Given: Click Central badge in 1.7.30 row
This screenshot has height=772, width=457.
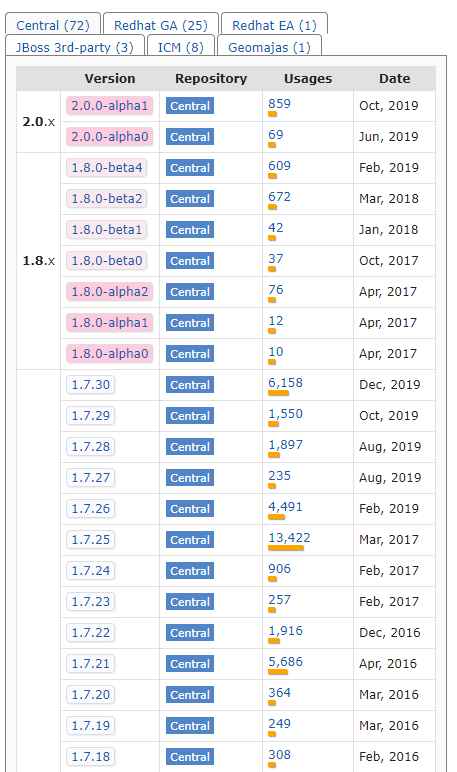Looking at the screenshot, I should pos(190,385).
